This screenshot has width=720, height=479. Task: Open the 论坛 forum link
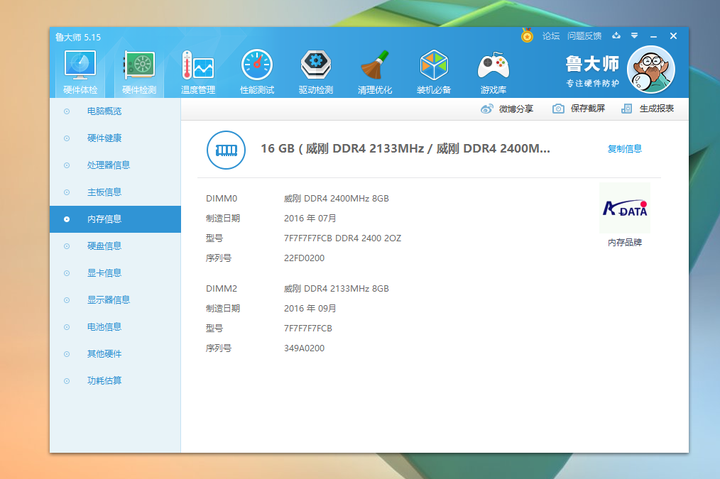point(551,36)
